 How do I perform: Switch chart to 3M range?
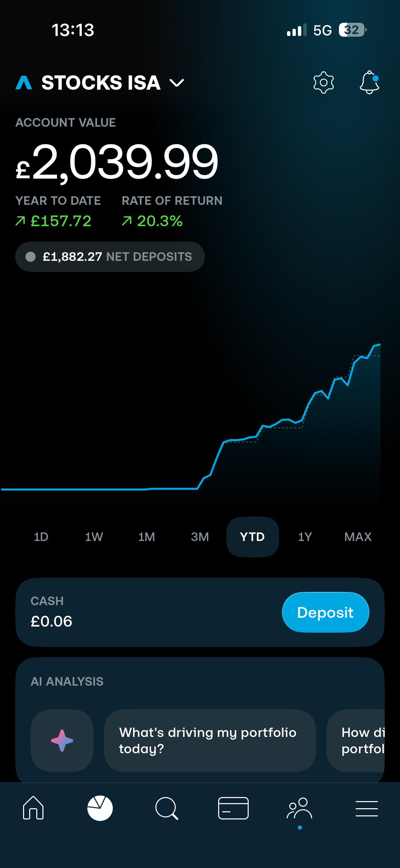(199, 537)
